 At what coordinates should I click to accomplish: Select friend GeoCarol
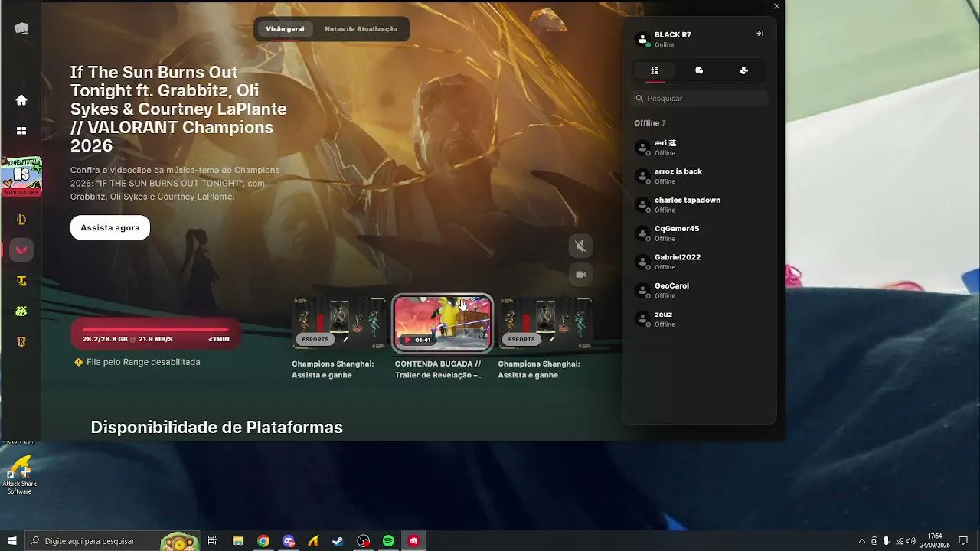[699, 290]
